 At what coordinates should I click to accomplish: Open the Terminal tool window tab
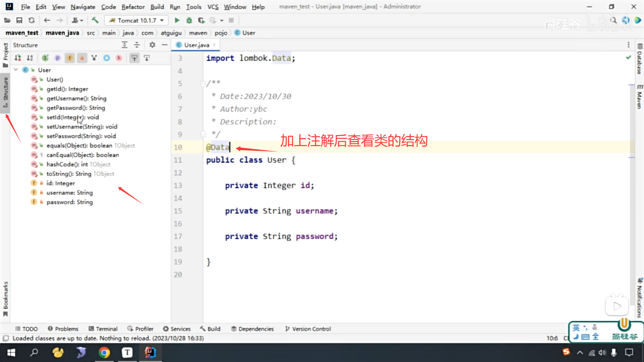tap(103, 329)
